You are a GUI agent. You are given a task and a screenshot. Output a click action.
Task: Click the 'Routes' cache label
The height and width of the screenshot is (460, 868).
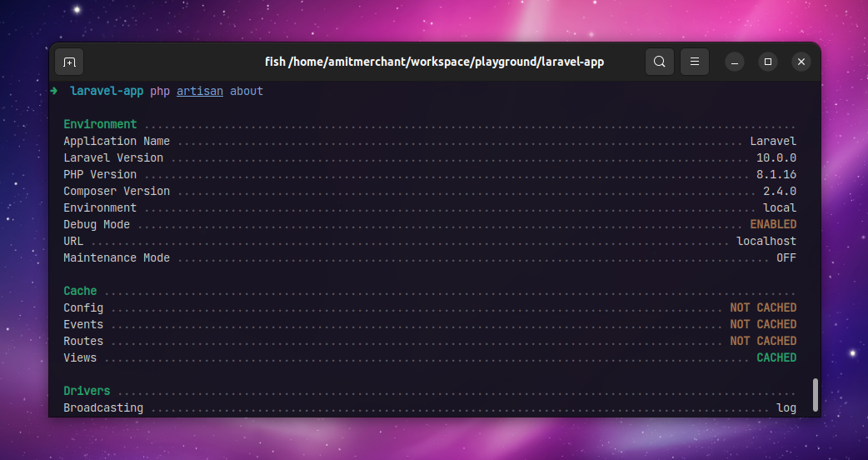click(x=83, y=341)
